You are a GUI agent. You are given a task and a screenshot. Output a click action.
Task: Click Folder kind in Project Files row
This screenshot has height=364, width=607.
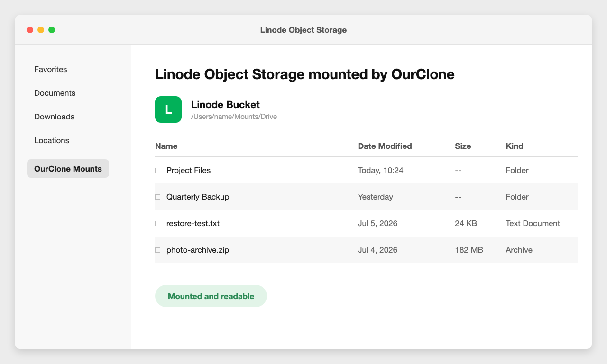[517, 170]
